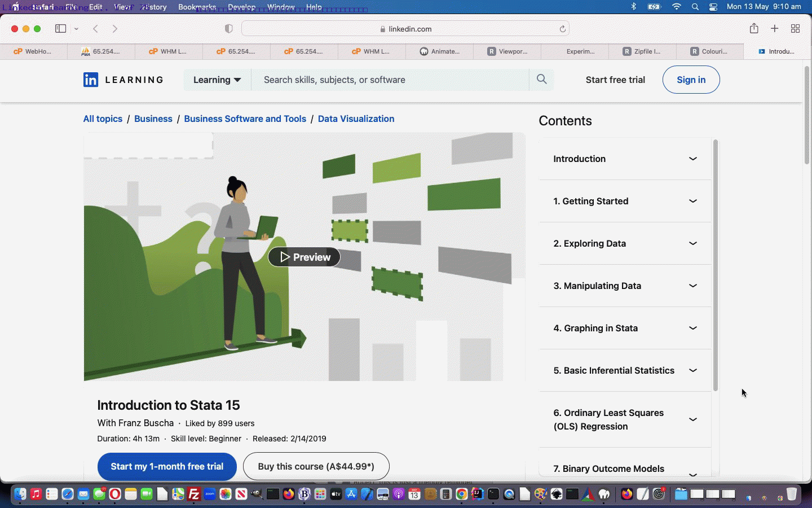Open the Window menu
Image resolution: width=812 pixels, height=508 pixels.
pyautogui.click(x=281, y=7)
